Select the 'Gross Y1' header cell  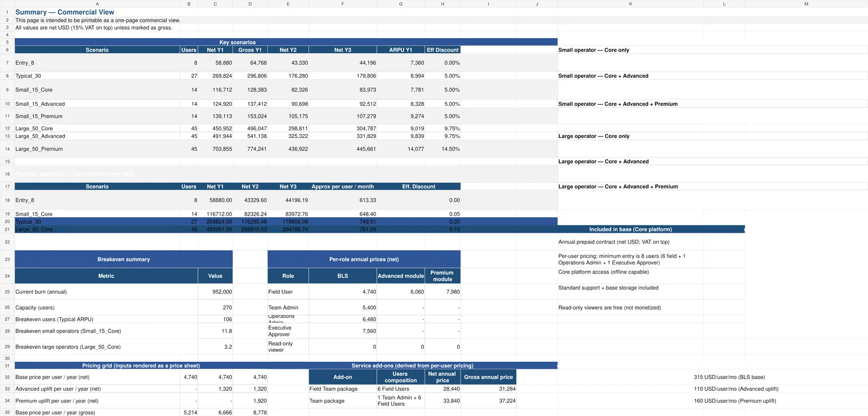(x=250, y=50)
